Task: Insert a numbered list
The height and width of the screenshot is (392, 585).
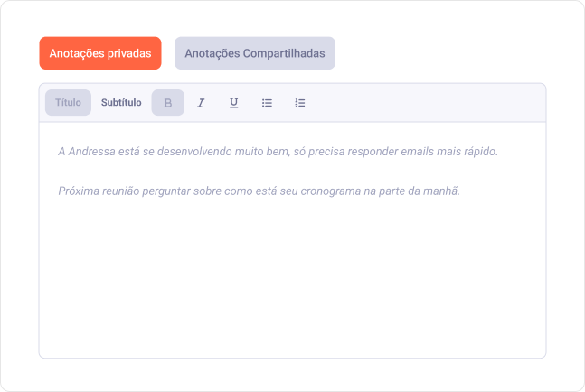Action: point(300,103)
